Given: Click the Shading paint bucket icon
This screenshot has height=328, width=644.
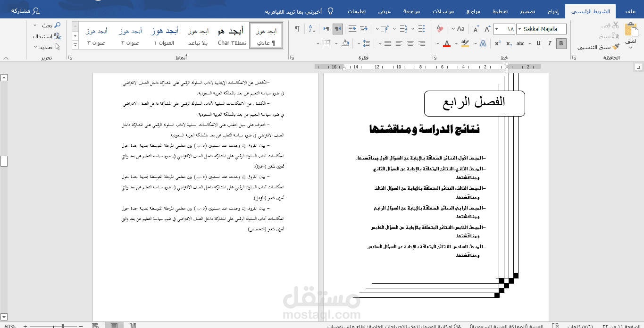Looking at the screenshot, I should pos(345,43).
